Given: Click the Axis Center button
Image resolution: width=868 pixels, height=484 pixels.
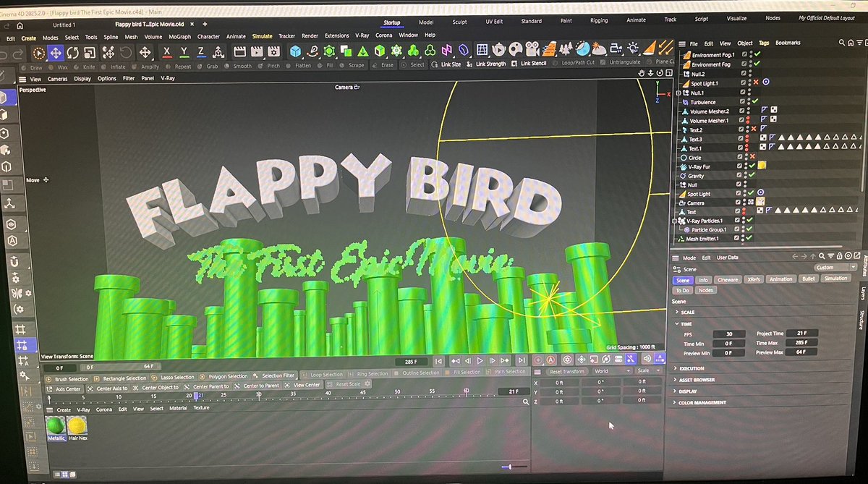Looking at the screenshot, I should (x=63, y=388).
